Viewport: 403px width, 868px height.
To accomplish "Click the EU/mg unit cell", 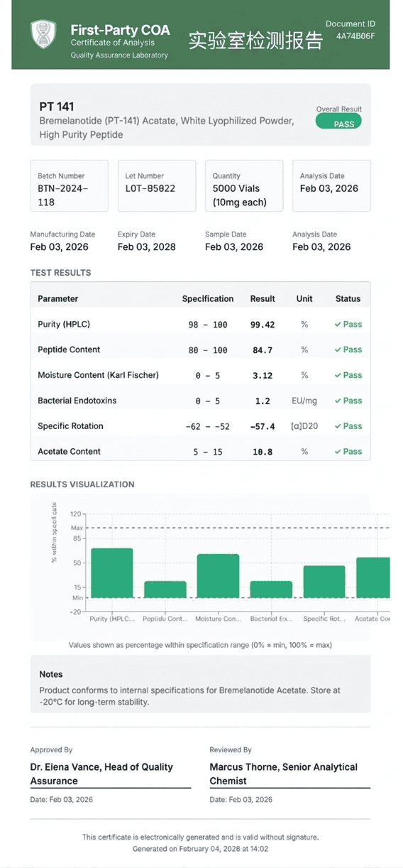I will click(x=304, y=401).
